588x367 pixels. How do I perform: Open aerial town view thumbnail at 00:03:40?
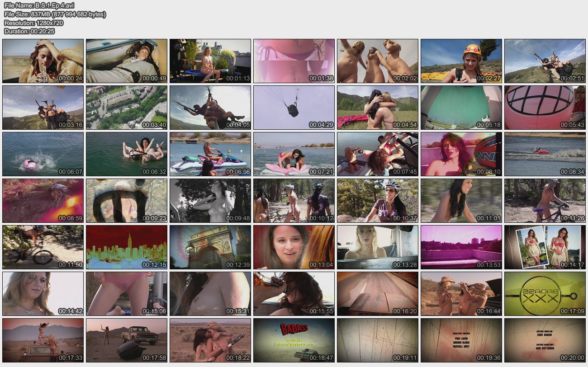[x=127, y=108]
